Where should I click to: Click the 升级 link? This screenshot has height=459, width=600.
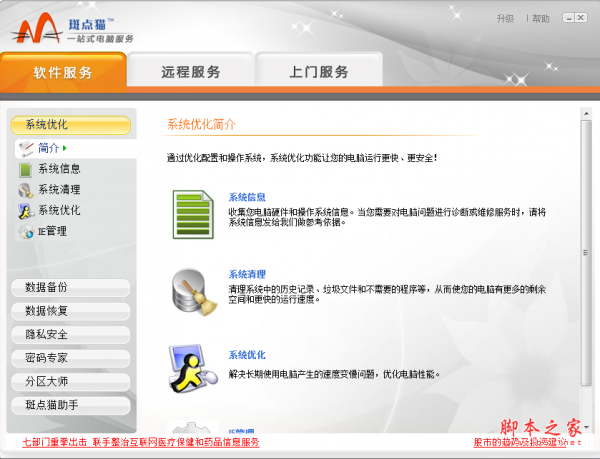(x=505, y=18)
